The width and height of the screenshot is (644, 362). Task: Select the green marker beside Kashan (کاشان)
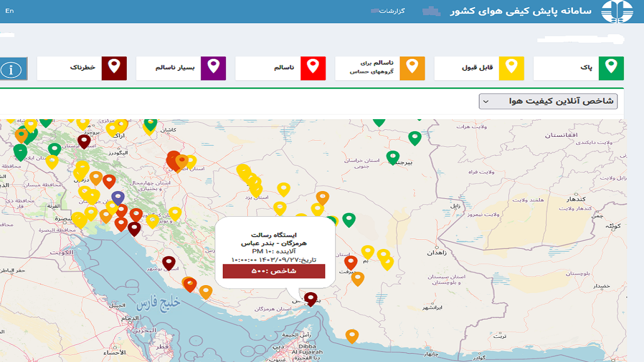pos(150,124)
